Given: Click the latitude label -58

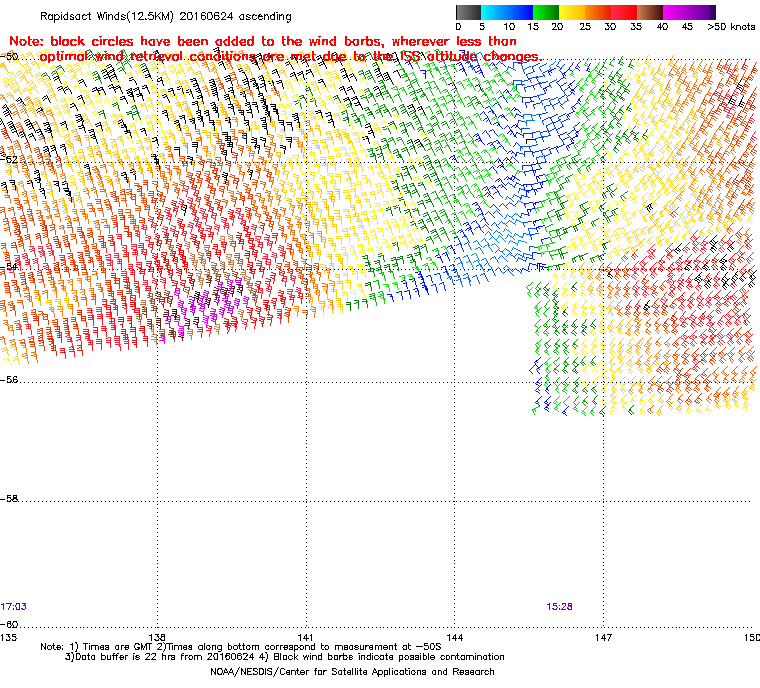Looking at the screenshot, I should (x=9, y=498).
